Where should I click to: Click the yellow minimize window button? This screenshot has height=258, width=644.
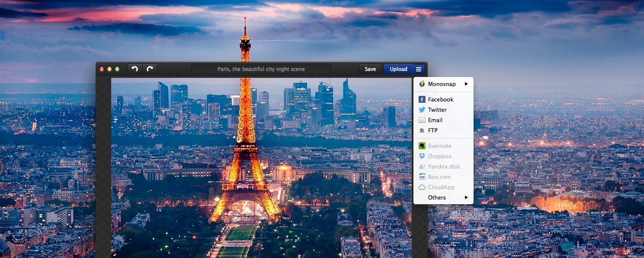pyautogui.click(x=109, y=69)
